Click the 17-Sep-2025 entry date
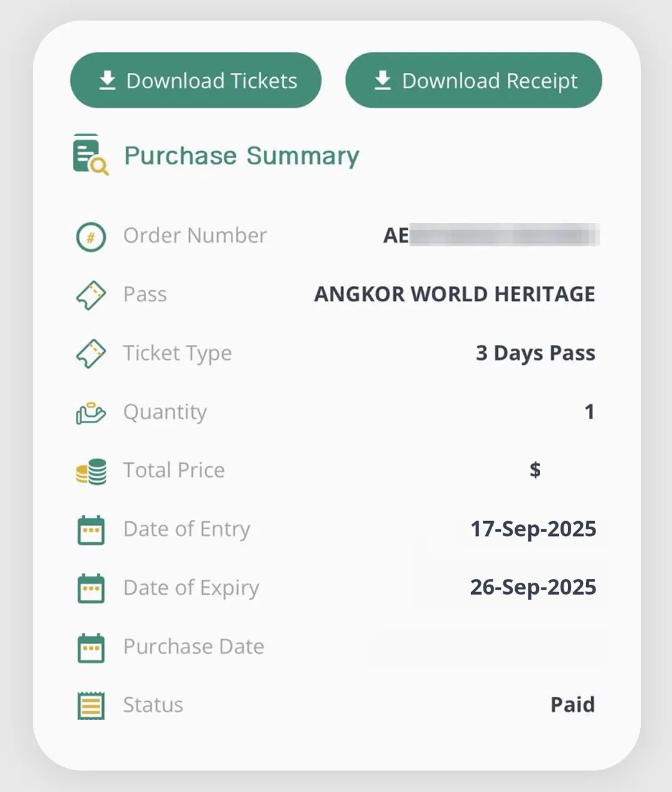Screen dimensions: 672x792 [533, 529]
